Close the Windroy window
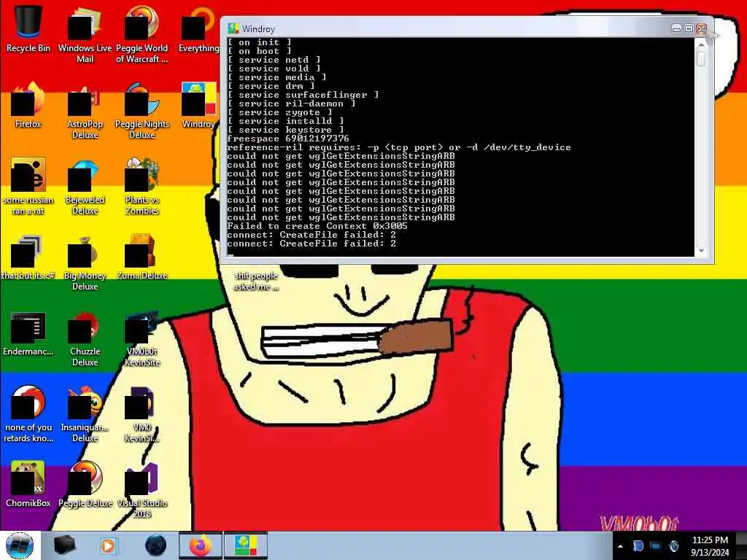The image size is (747, 560). tap(701, 29)
